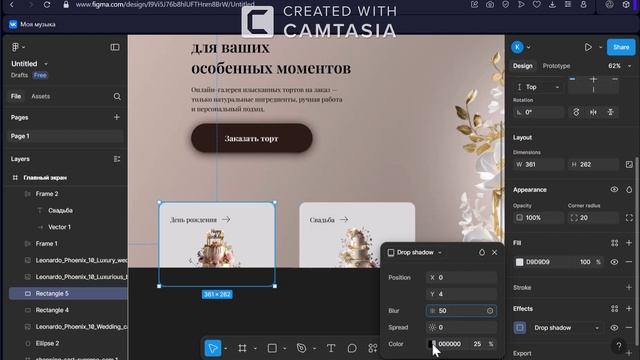
Task: Open blend mode droplet in shadow popup
Action: pos(482,253)
